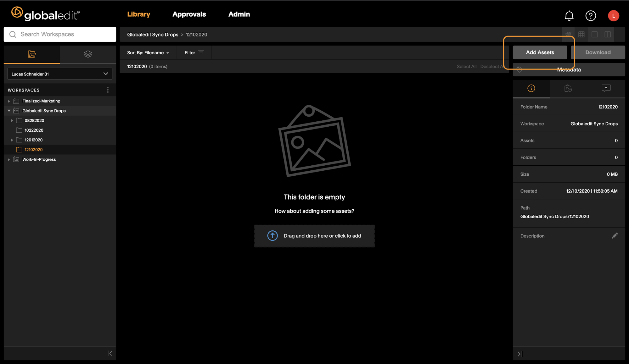Go to the Approvals section
The height and width of the screenshot is (364, 629).
(189, 14)
